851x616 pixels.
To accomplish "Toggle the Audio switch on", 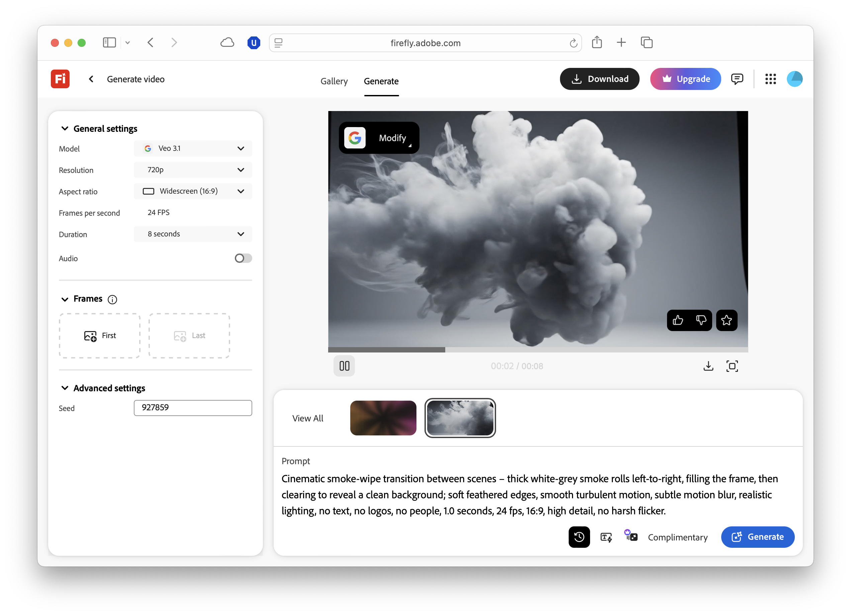I will click(243, 258).
